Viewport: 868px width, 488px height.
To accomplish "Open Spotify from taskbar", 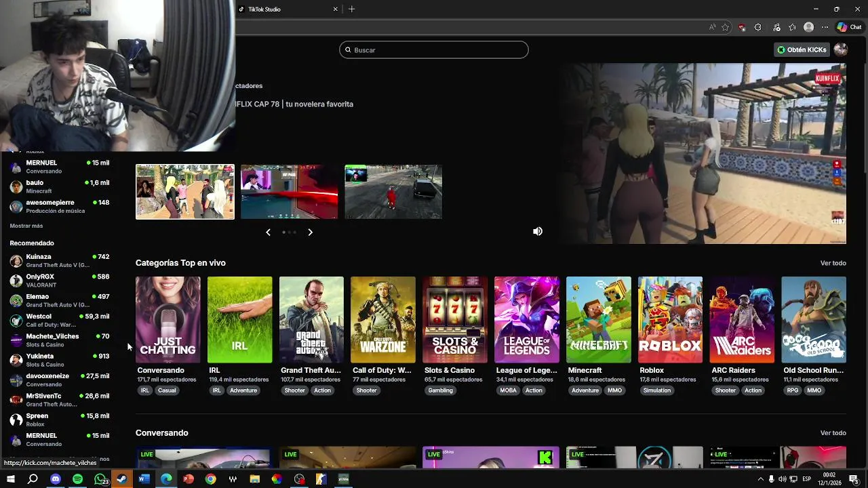I will click(x=78, y=479).
